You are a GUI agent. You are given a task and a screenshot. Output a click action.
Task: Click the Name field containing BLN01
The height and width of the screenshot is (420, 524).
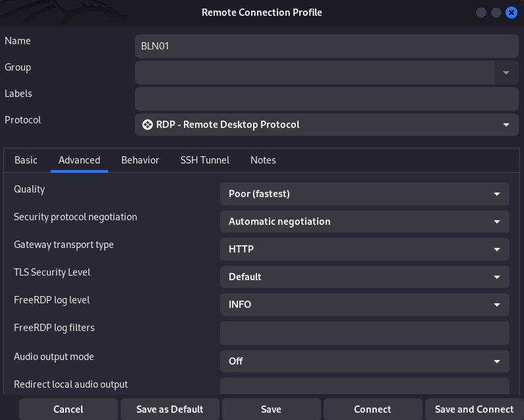(327, 46)
